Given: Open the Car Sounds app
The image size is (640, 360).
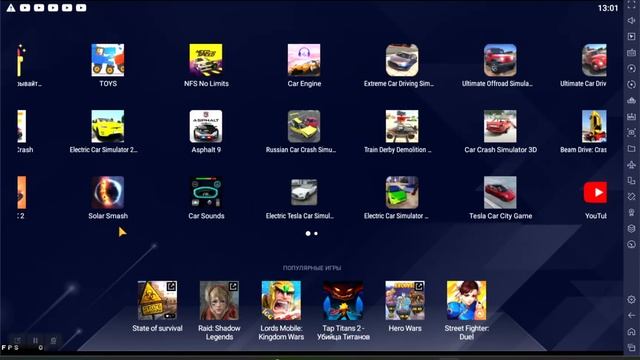Looking at the screenshot, I should coord(206,192).
